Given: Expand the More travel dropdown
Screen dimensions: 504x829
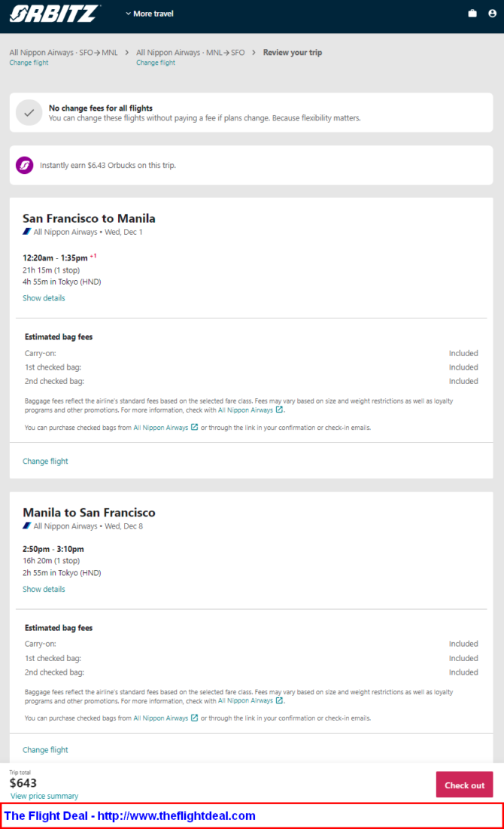Looking at the screenshot, I should pyautogui.click(x=150, y=14).
